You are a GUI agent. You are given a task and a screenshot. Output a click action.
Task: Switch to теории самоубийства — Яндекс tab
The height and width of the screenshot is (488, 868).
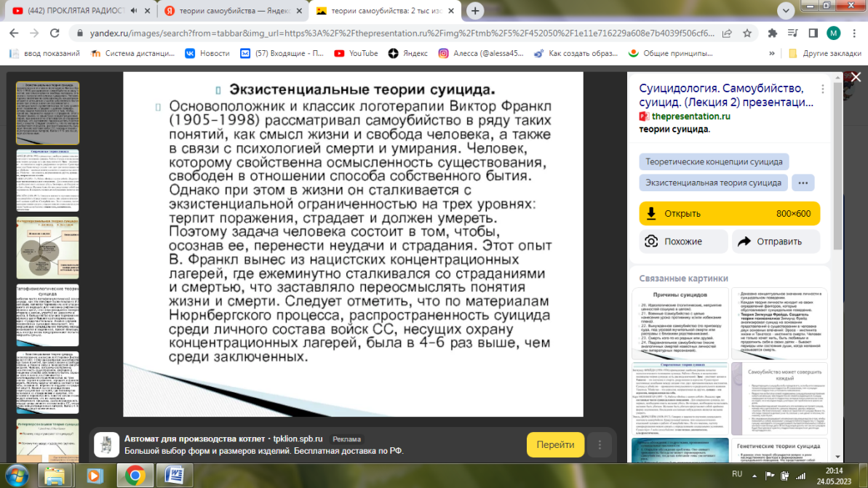tap(234, 10)
